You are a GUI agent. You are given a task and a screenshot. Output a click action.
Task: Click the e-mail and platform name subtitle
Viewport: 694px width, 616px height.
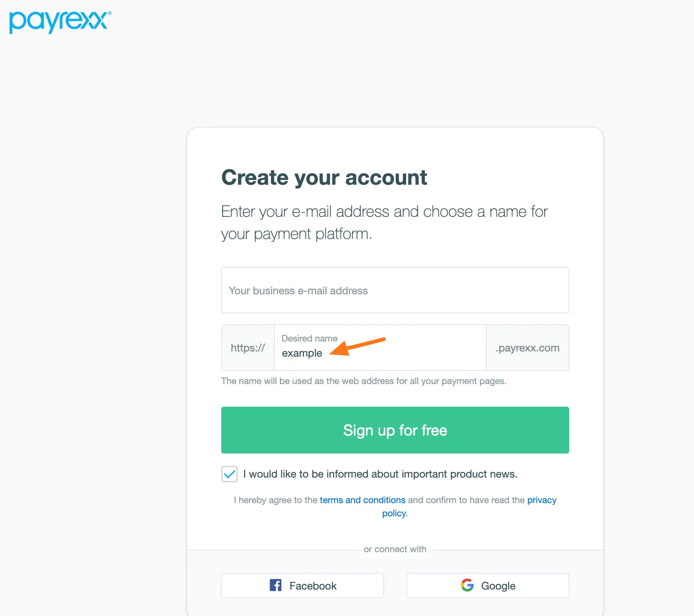[384, 222]
